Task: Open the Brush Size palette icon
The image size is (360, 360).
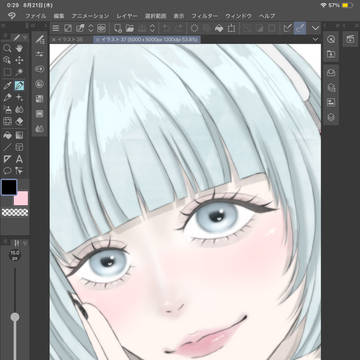Action: point(40,69)
